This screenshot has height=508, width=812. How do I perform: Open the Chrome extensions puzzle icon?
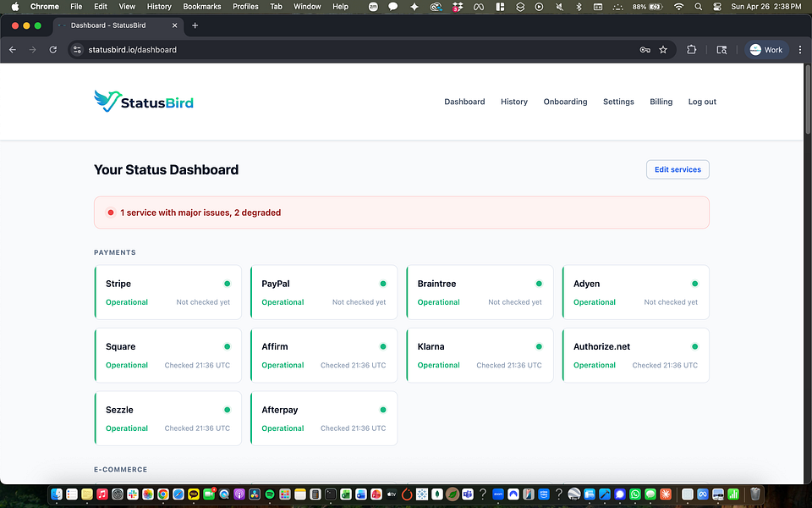[x=691, y=50]
